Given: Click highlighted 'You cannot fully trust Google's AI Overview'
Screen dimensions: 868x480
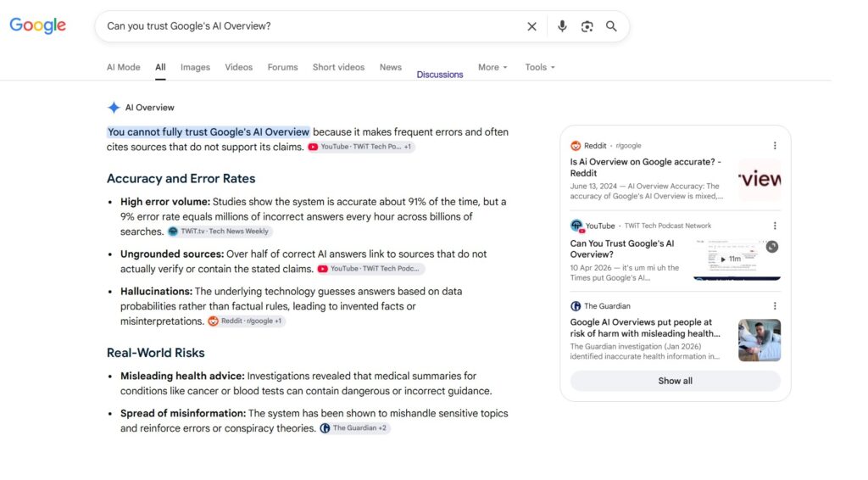Looking at the screenshot, I should 209,131.
